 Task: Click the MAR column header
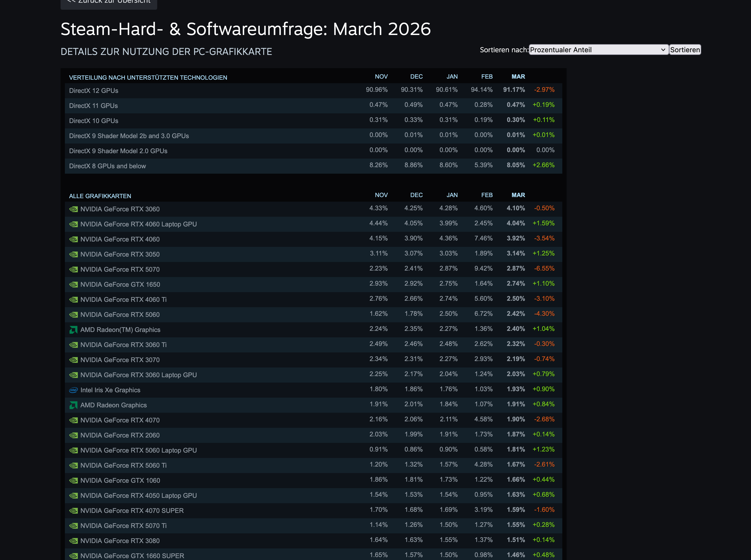coord(518,77)
